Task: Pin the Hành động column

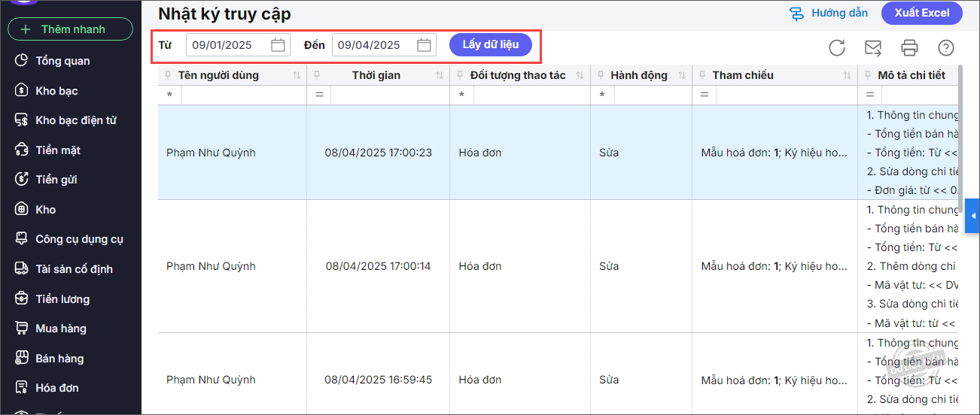Action: (601, 75)
